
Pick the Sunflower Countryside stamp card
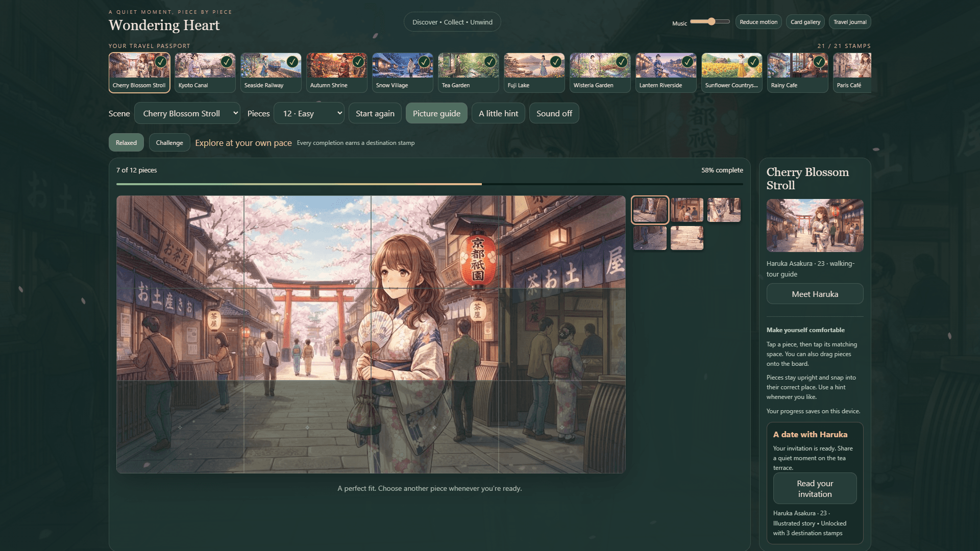[732, 72]
